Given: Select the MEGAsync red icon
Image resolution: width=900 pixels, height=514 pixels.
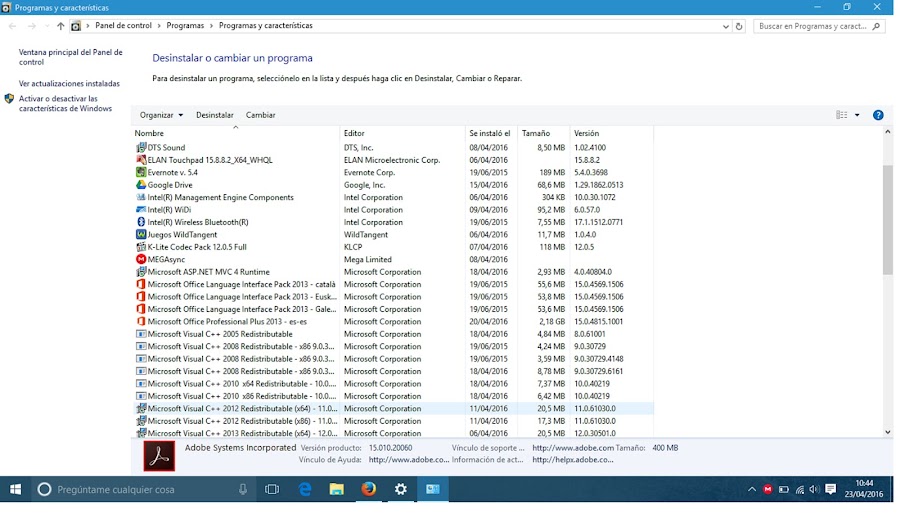Looking at the screenshot, I should [141, 259].
